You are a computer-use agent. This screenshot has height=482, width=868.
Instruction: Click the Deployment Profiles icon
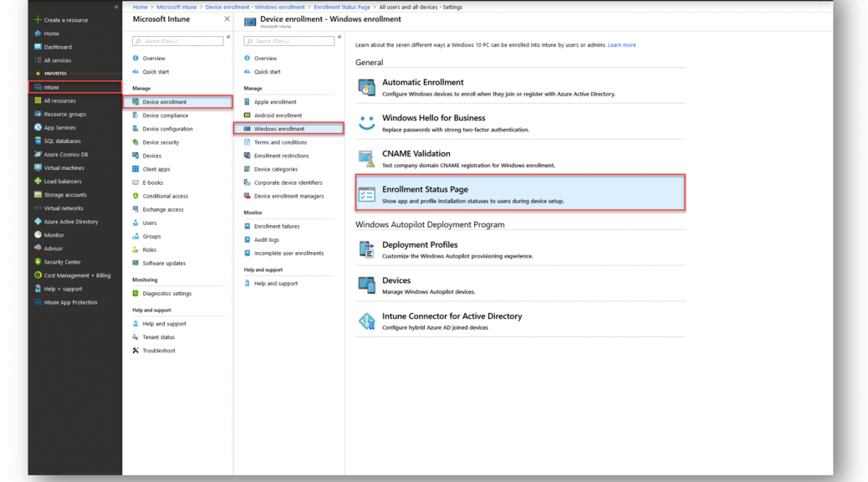[x=366, y=249]
